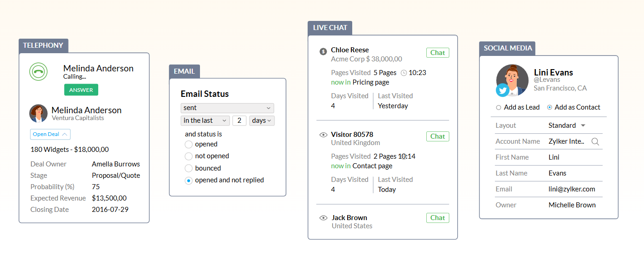Click 'Acme Corp $ 38,000,00' text

[x=366, y=59]
